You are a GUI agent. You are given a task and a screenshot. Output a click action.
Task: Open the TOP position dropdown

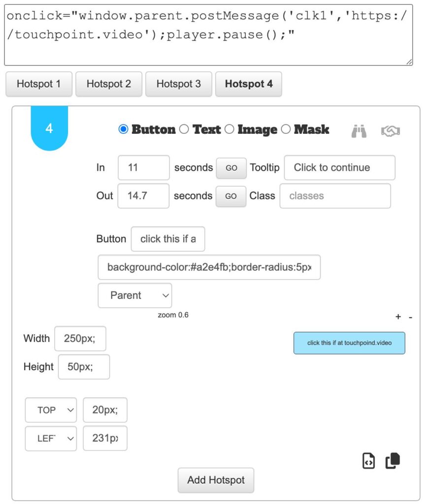pos(51,410)
